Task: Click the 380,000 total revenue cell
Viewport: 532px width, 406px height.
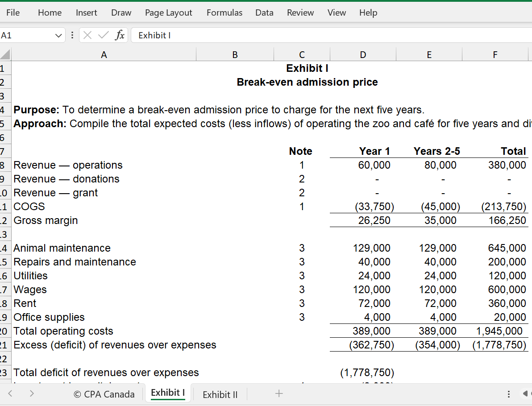Action: [507, 165]
